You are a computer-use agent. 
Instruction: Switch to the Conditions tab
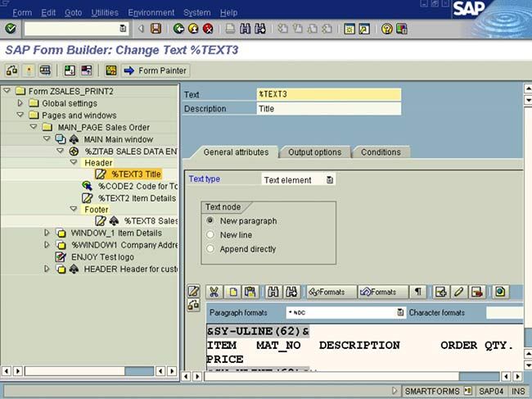pos(381,152)
